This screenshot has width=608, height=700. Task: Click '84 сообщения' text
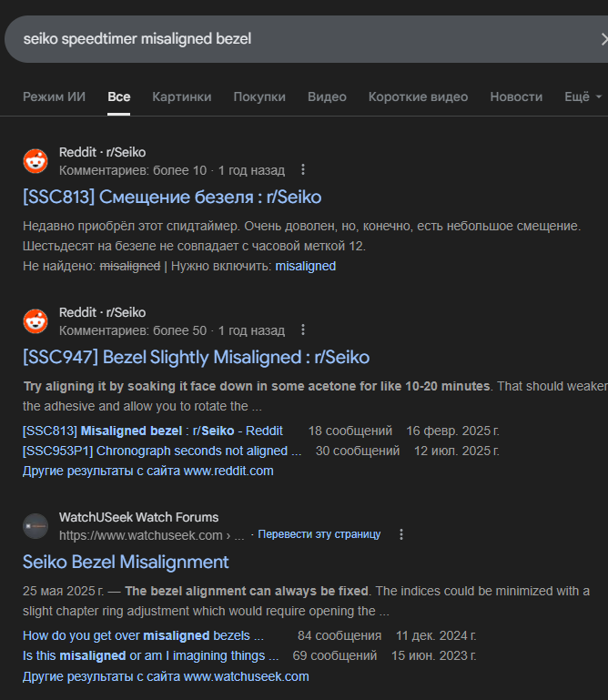coord(339,635)
